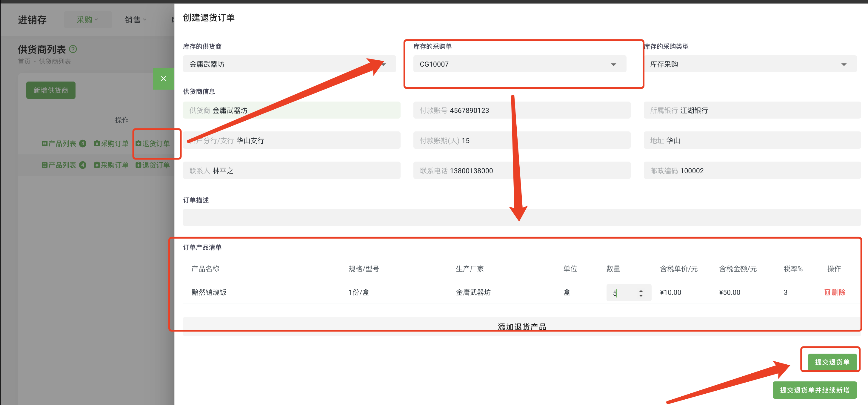Increment quantity with the stepper up arrow
Image resolution: width=868 pixels, height=405 pixels.
tap(640, 290)
